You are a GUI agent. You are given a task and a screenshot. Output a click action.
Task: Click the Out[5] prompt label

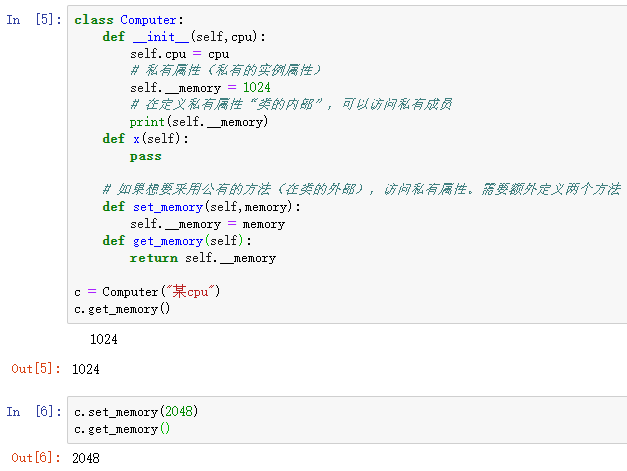tap(36, 369)
